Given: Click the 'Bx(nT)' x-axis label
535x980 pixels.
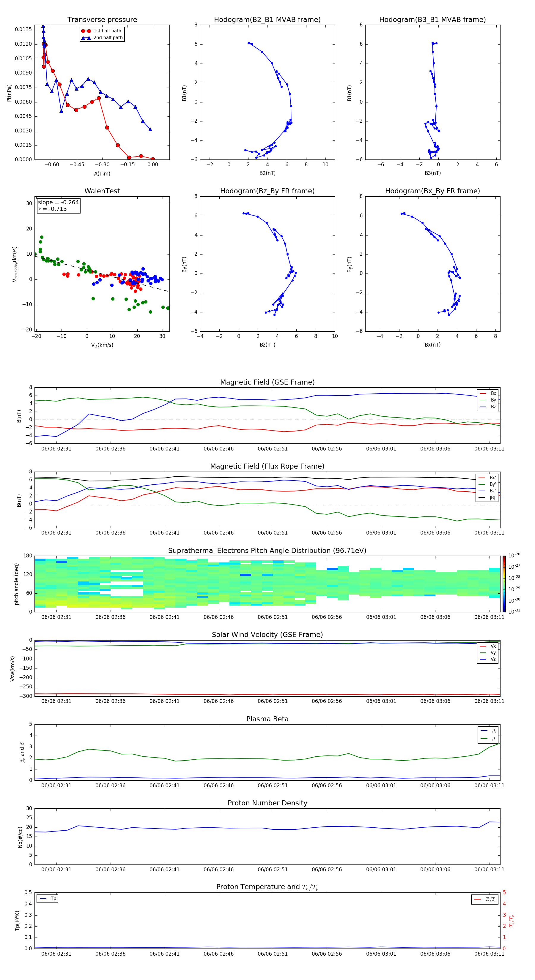Looking at the screenshot, I should tap(432, 345).
